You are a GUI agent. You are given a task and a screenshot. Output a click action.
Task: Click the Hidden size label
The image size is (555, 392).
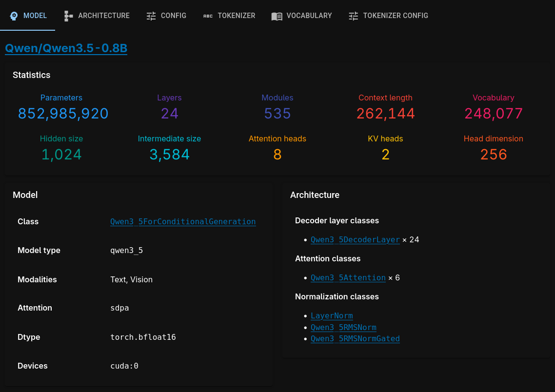click(61, 138)
